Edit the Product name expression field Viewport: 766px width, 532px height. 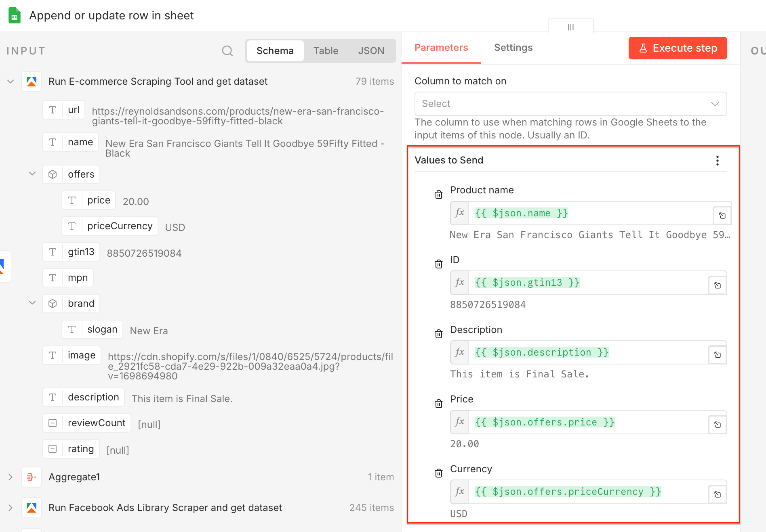tap(590, 213)
